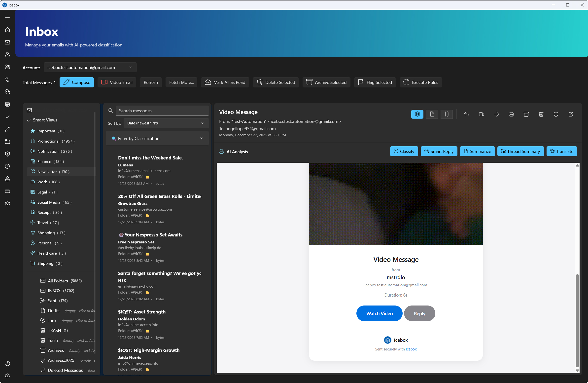This screenshot has height=383, width=588.
Task: Open Sort by Date dropdown
Action: (x=166, y=123)
